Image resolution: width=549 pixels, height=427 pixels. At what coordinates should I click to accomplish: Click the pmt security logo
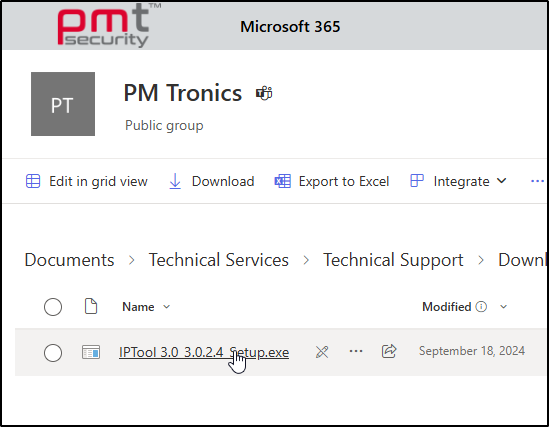click(x=108, y=25)
